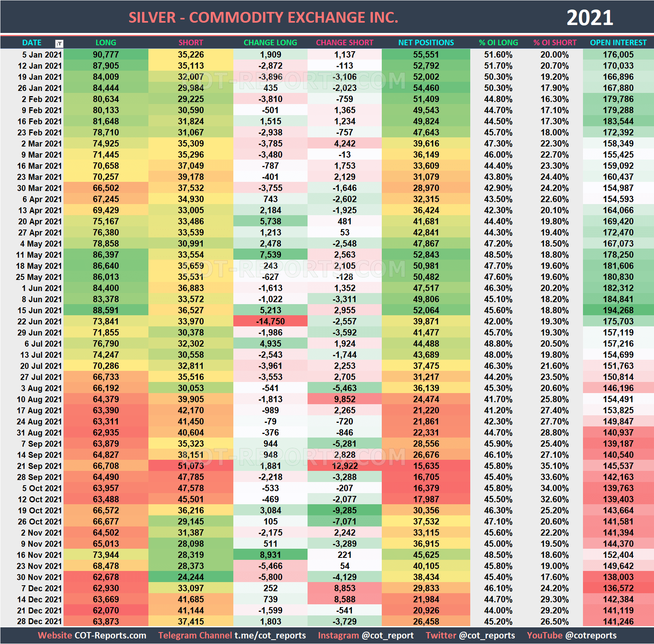Image resolution: width=654 pixels, height=644 pixels.
Task: Click the CHANGE LONG column header
Action: pos(270,42)
